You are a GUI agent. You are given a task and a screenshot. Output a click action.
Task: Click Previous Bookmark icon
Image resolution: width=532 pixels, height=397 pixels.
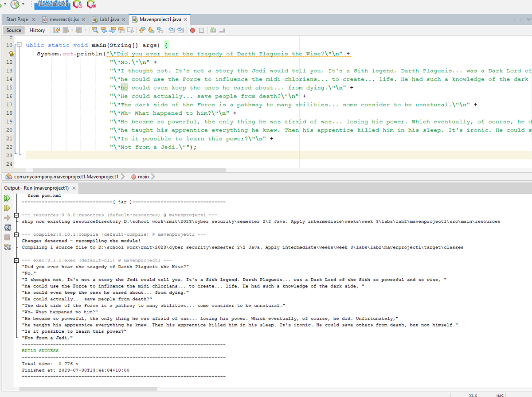pos(142,30)
